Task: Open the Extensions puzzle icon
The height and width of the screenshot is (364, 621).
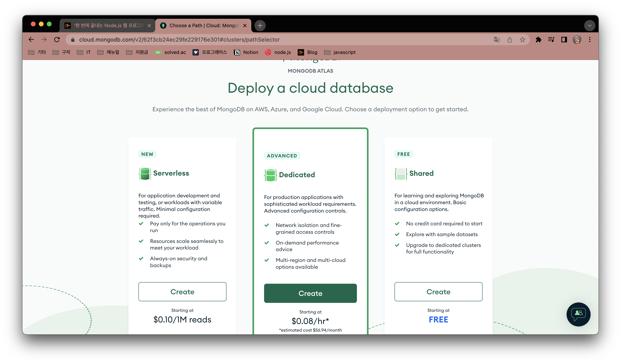Action: (538, 39)
